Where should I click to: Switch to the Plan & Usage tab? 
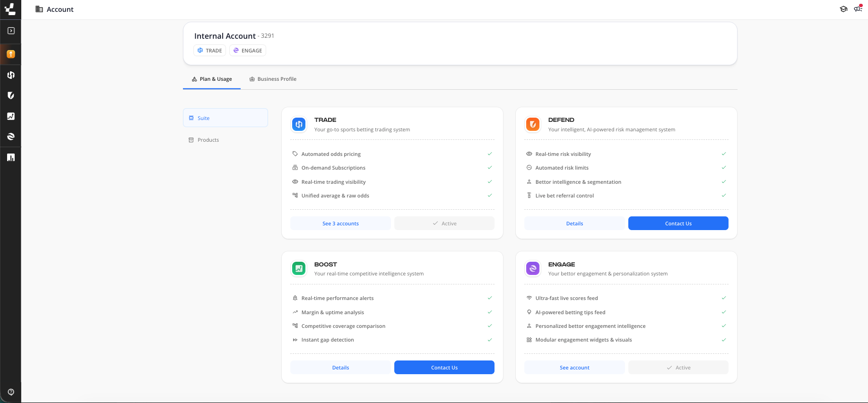pos(212,79)
